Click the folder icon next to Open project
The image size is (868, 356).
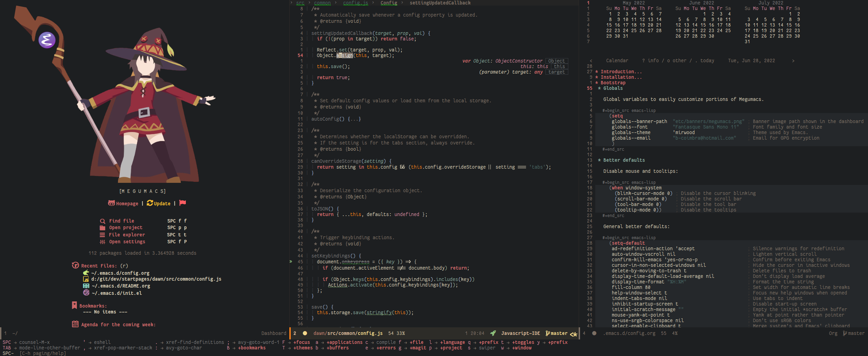point(102,228)
